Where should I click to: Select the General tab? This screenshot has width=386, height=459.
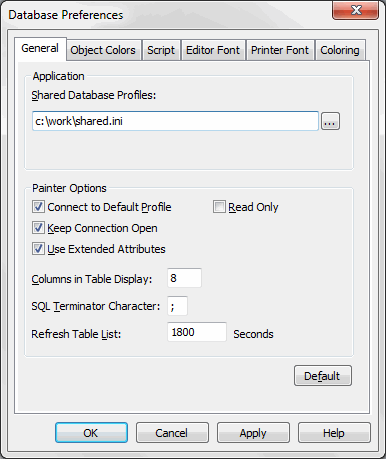pos(40,49)
